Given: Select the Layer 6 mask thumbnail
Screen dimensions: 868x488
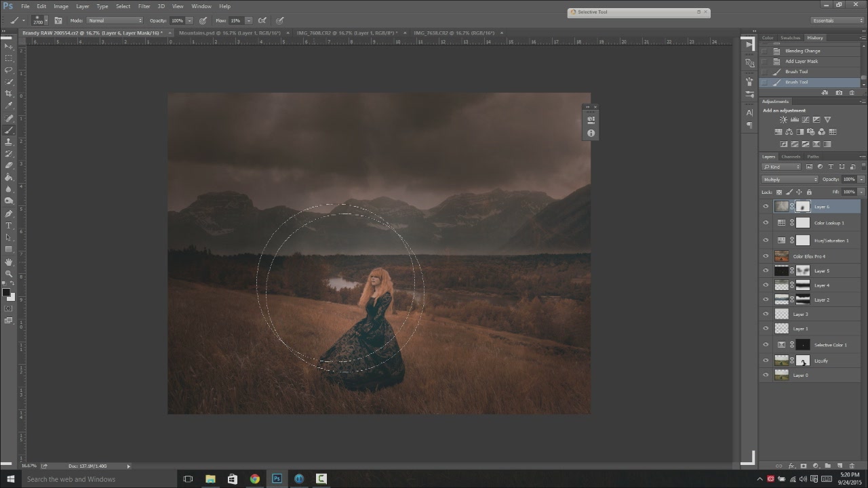Looking at the screenshot, I should pyautogui.click(x=803, y=207).
